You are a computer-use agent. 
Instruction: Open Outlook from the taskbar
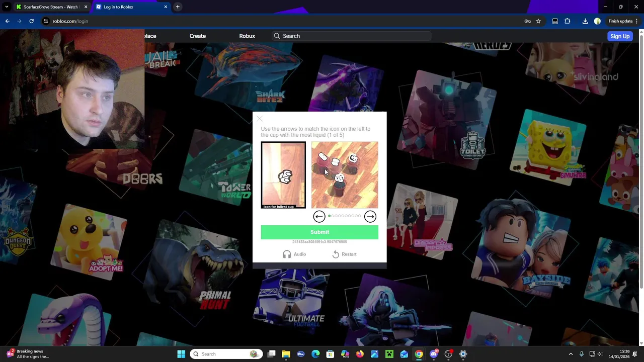coord(404,354)
